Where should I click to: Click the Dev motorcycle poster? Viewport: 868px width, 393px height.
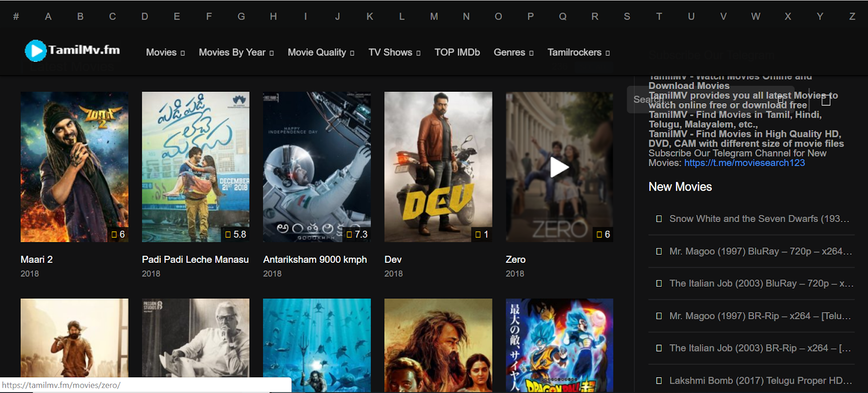click(x=438, y=167)
